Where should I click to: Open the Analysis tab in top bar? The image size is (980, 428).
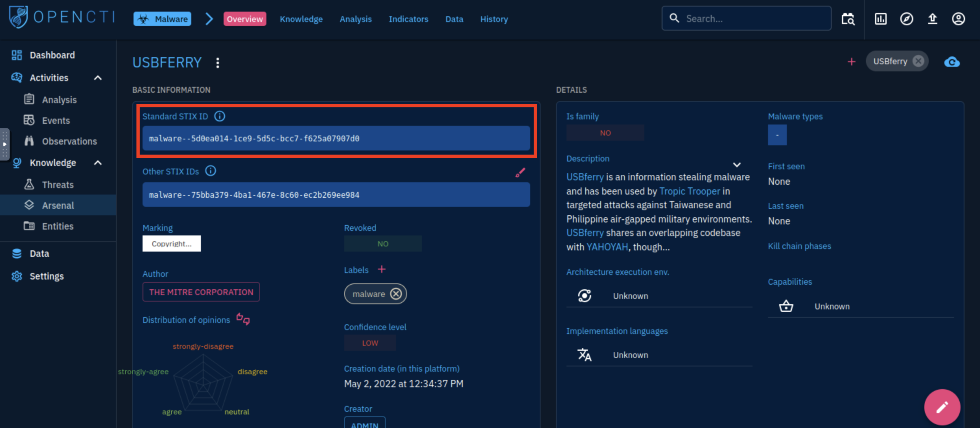point(356,19)
